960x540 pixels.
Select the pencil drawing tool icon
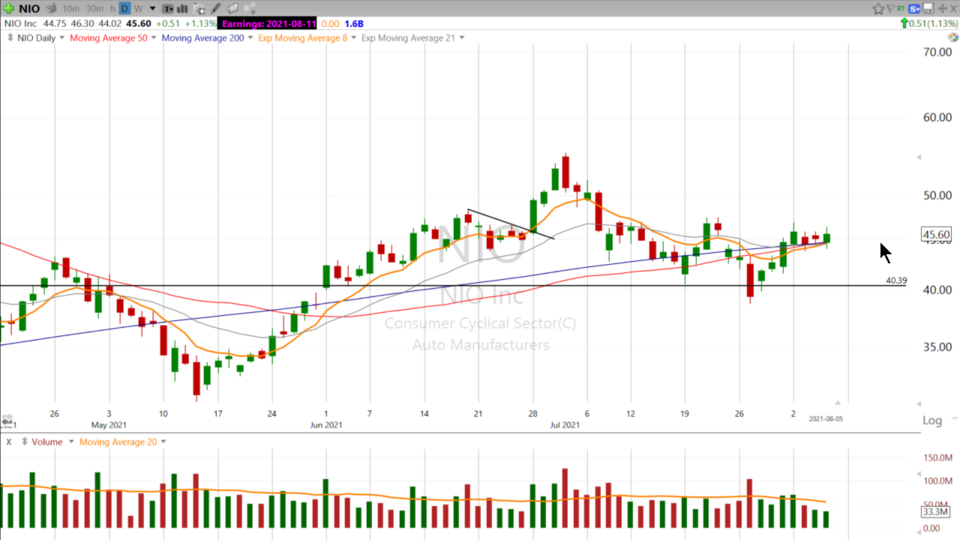[x=215, y=9]
